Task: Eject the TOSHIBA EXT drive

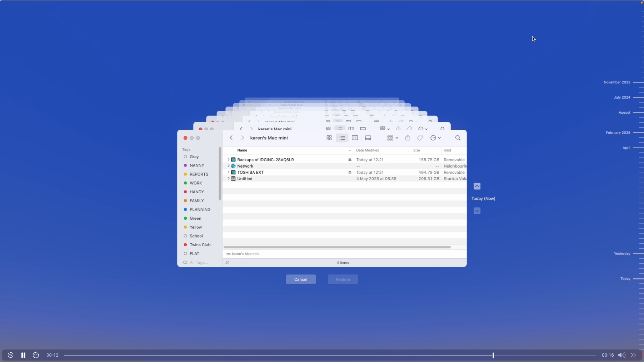Action: tap(350, 172)
